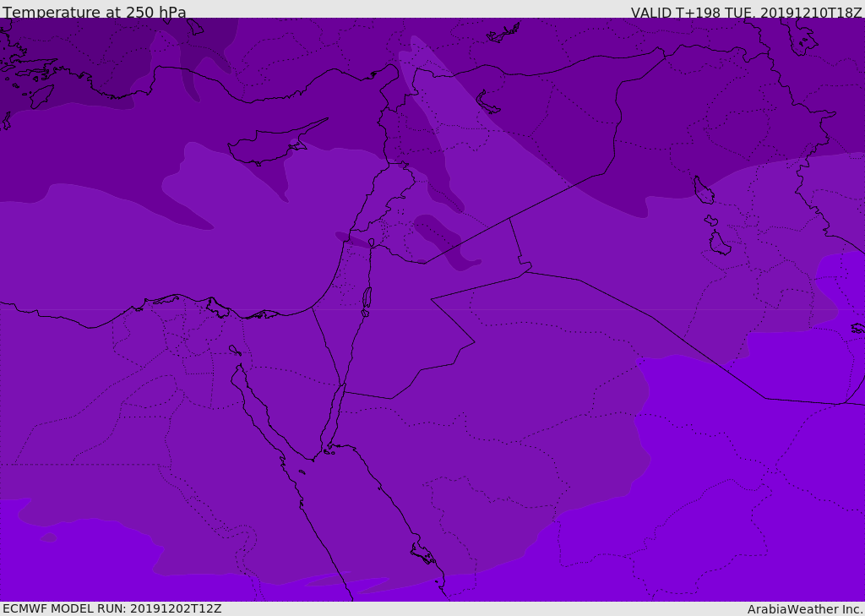Click the 'ECMWF MODEL RUN: 20191202T12Z' label
The height and width of the screenshot is (616, 865).
(x=112, y=608)
